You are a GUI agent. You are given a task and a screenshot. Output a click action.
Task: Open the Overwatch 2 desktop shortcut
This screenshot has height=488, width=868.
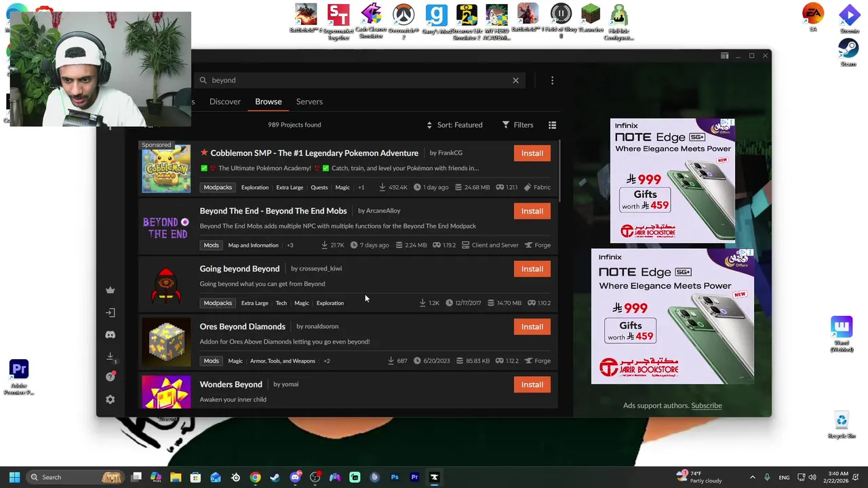pos(404,22)
